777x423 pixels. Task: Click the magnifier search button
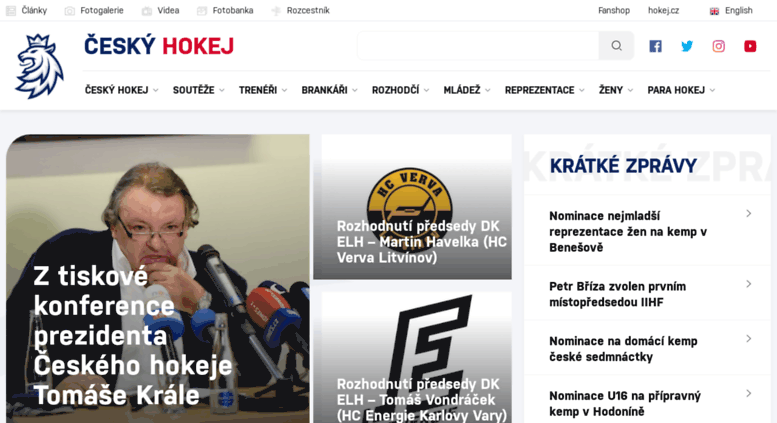(616, 46)
